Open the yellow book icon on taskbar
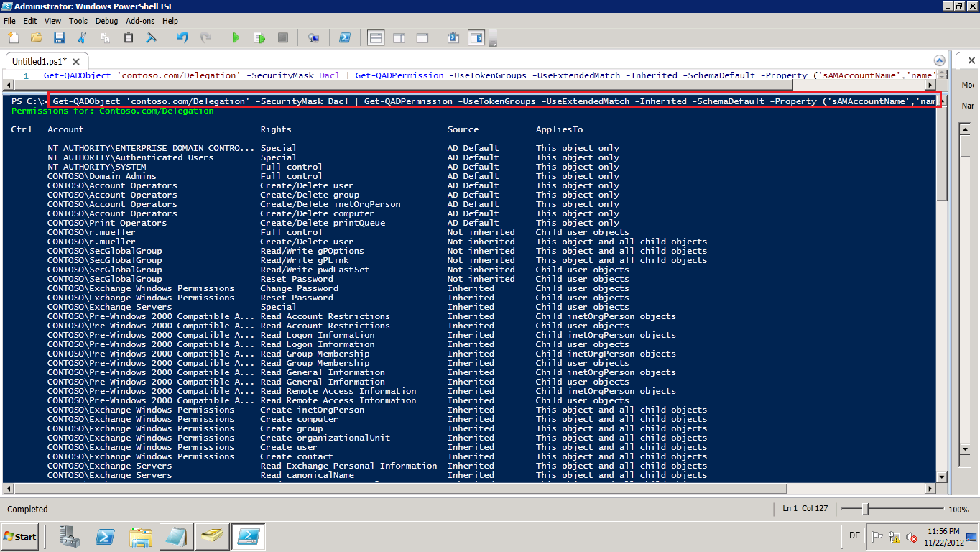Viewport: 980px width, 552px height. pyautogui.click(x=213, y=536)
